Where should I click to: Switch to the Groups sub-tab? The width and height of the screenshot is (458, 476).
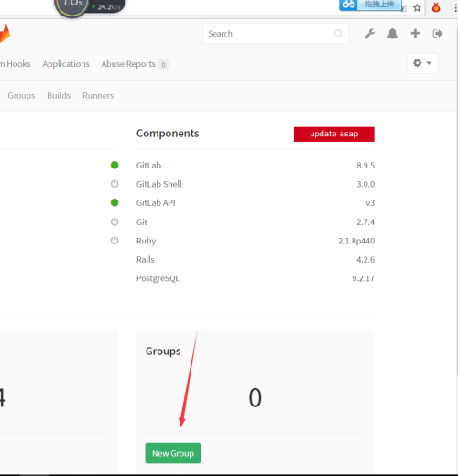pyautogui.click(x=21, y=96)
